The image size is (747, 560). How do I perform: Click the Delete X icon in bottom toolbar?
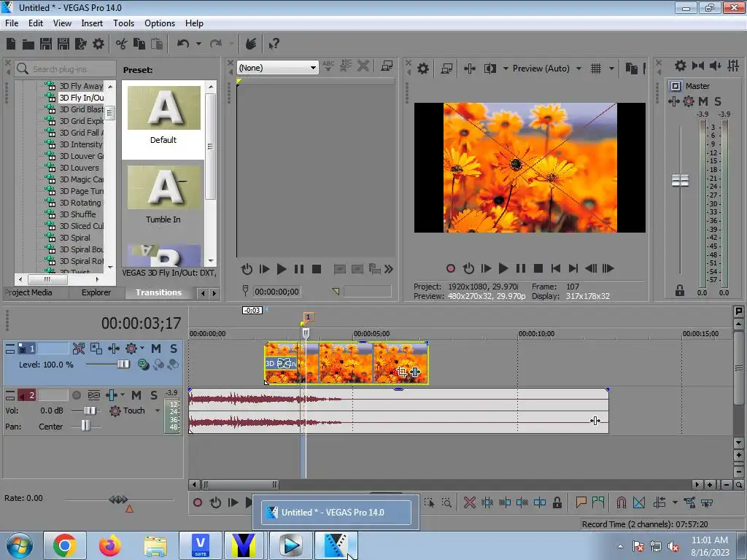point(470,502)
